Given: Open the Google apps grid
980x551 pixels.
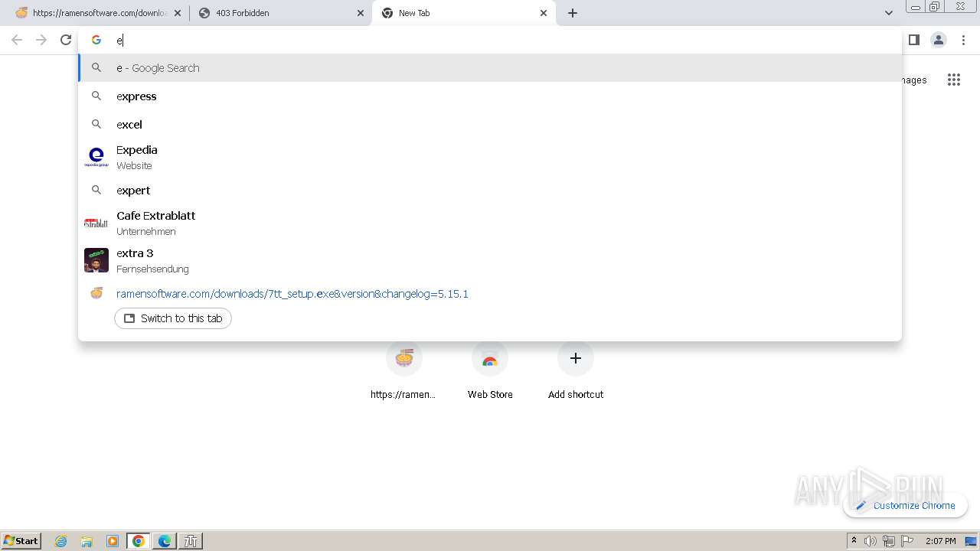Looking at the screenshot, I should click(953, 80).
